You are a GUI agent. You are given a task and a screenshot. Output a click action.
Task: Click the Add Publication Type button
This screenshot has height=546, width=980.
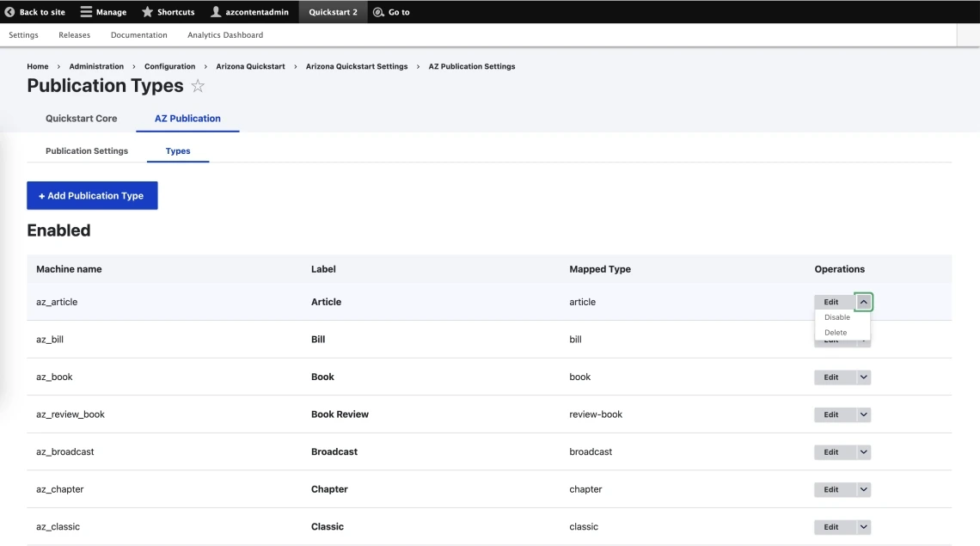[92, 196]
